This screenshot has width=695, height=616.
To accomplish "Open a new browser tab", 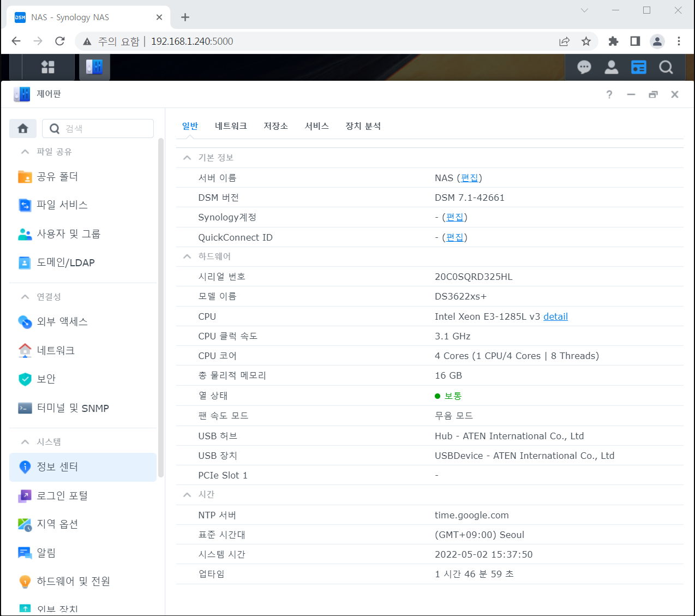I will (x=185, y=17).
